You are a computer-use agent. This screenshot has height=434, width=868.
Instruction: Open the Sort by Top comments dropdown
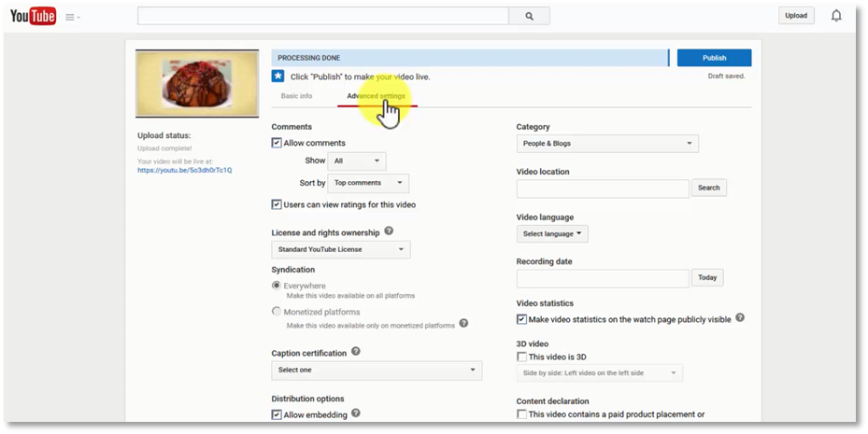click(x=368, y=183)
